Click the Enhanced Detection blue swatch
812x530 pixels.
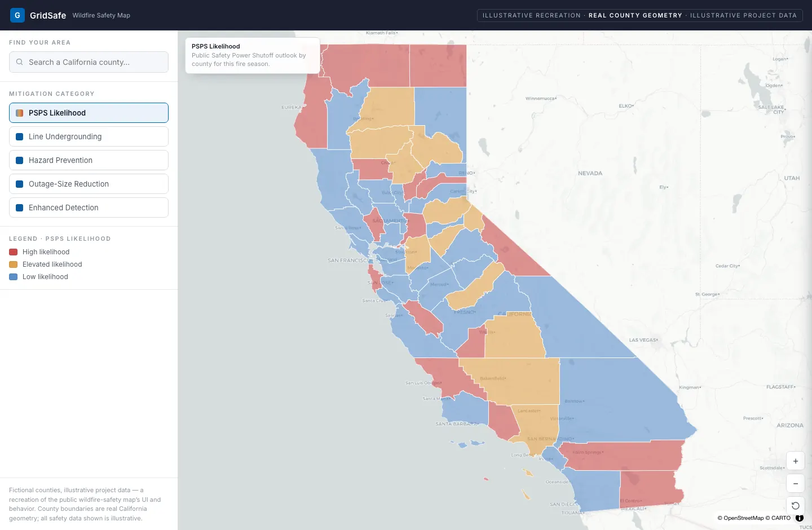tap(20, 207)
